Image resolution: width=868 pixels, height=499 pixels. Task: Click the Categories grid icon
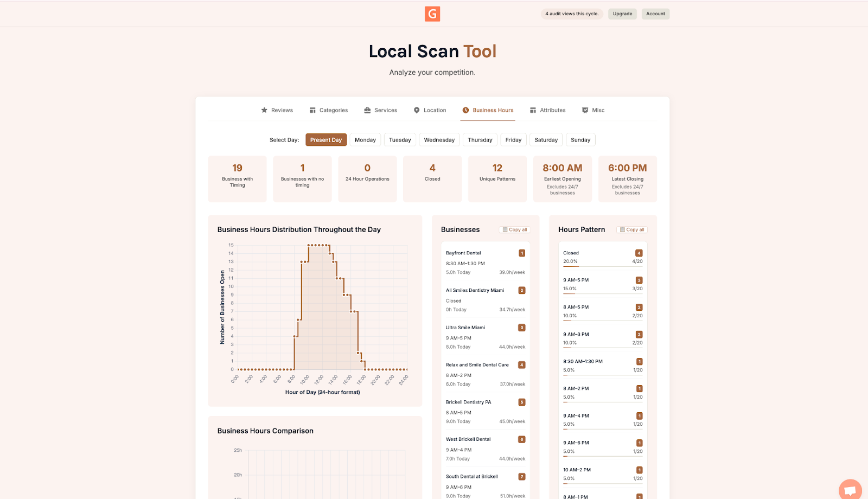(x=313, y=110)
